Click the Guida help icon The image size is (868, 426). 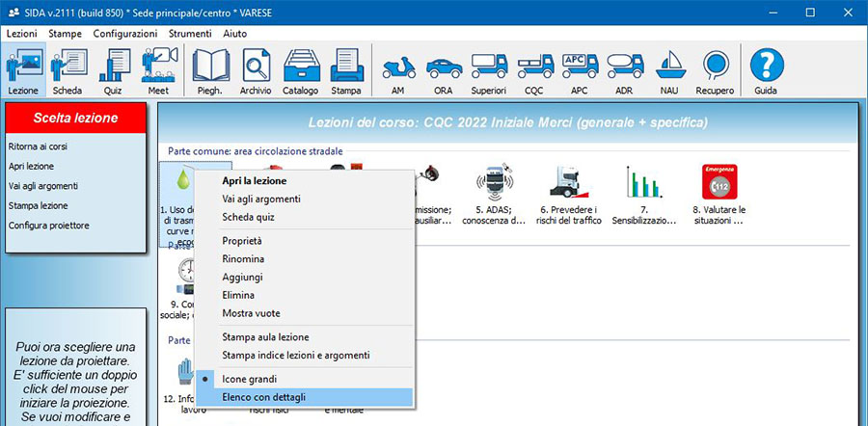pos(766,71)
